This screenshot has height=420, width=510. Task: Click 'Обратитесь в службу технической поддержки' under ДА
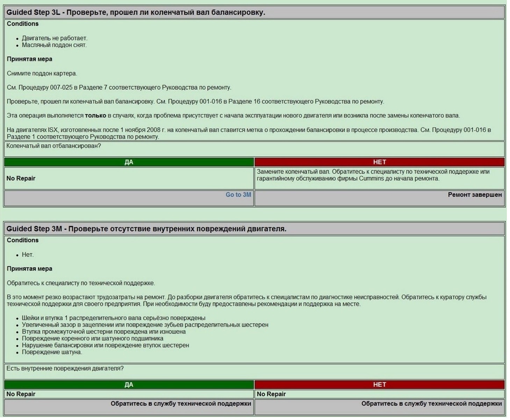(181, 404)
